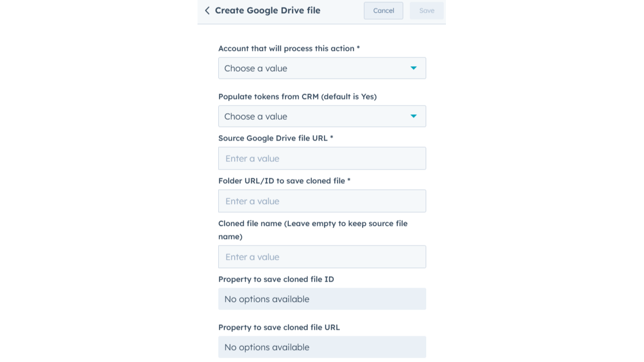Go back using the chevron beside the title
The height and width of the screenshot is (362, 644).
coord(207,11)
